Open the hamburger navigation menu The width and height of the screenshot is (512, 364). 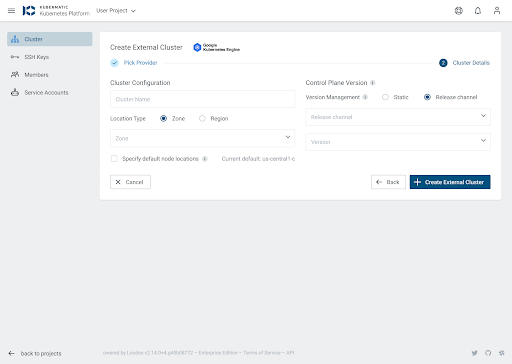(x=11, y=11)
